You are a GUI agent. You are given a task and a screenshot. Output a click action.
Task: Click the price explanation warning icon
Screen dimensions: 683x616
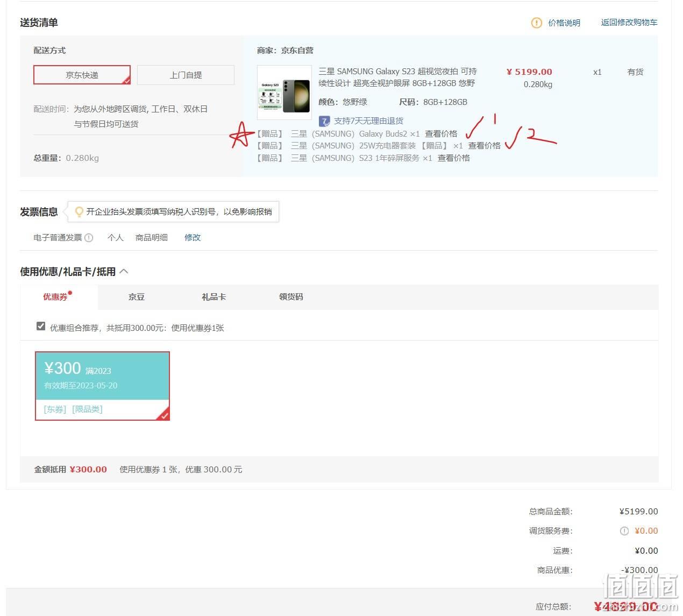(536, 23)
